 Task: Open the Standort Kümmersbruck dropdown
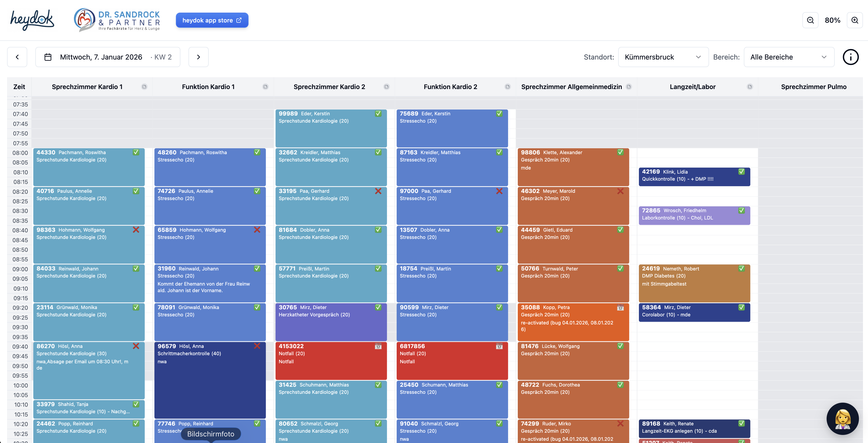(x=663, y=57)
